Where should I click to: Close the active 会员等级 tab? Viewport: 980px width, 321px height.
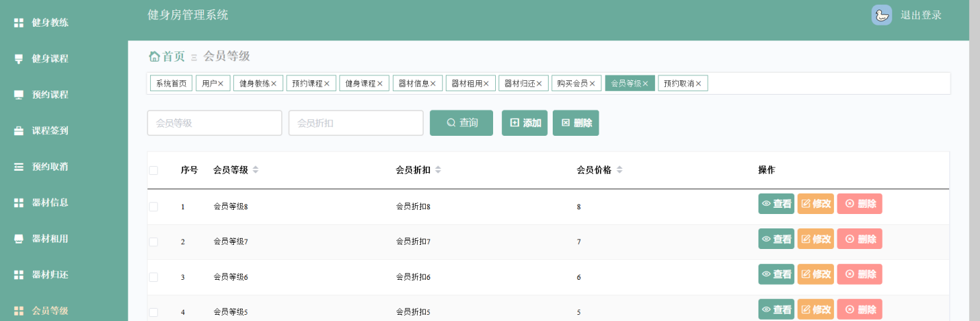645,84
